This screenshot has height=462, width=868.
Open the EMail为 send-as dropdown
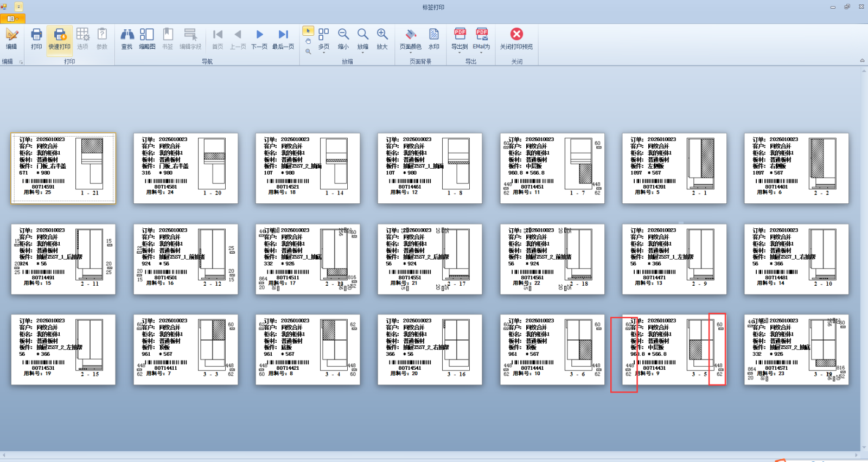point(481,40)
